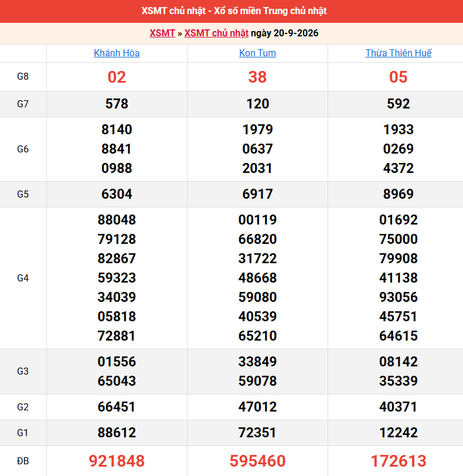Click G2 result 40371
The width and height of the screenshot is (463, 476).
399,407
